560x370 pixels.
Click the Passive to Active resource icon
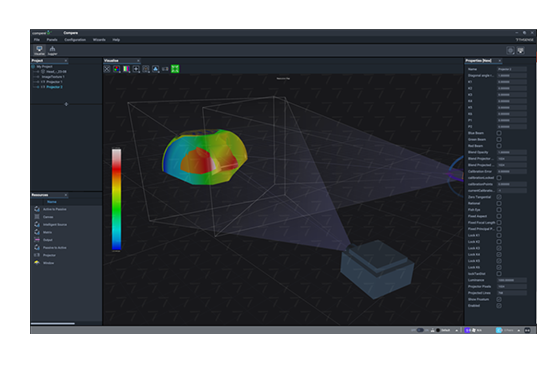pos(37,248)
